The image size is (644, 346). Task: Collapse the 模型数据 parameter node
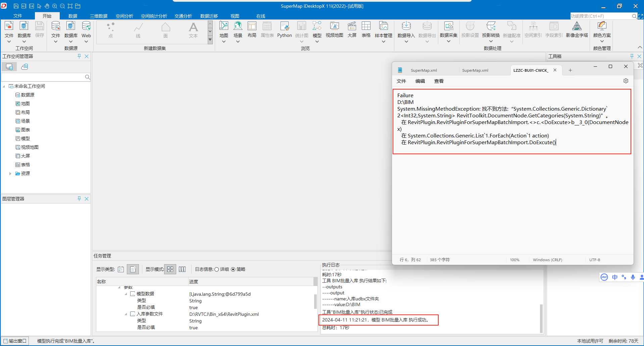pyautogui.click(x=126, y=294)
